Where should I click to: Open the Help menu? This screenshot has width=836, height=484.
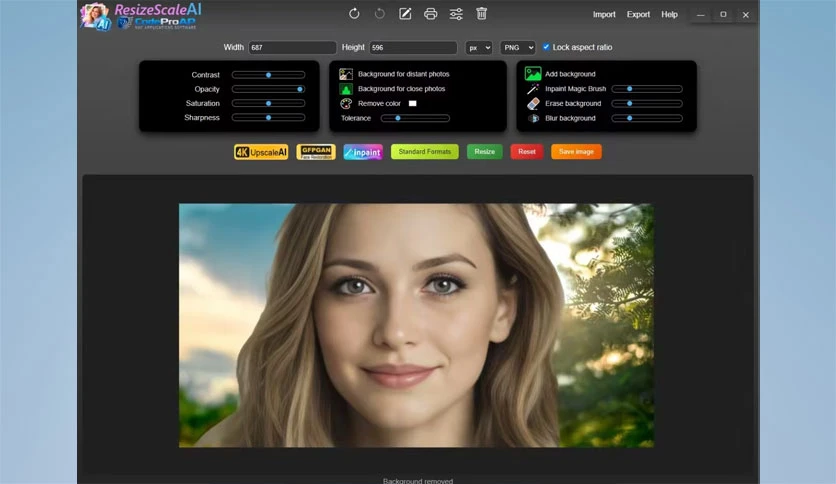tap(670, 14)
